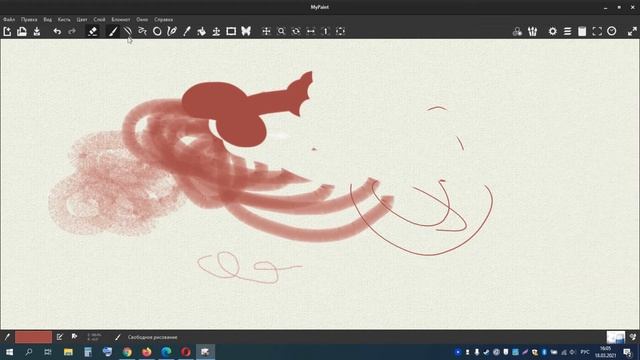Open the scratchpad panel
640x360 pixels.
582,31
